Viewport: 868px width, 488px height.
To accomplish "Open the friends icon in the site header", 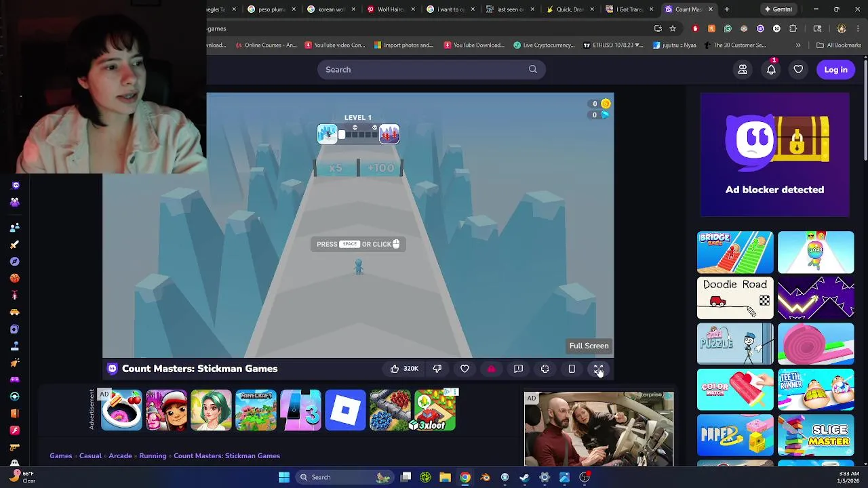I will pyautogui.click(x=743, y=69).
